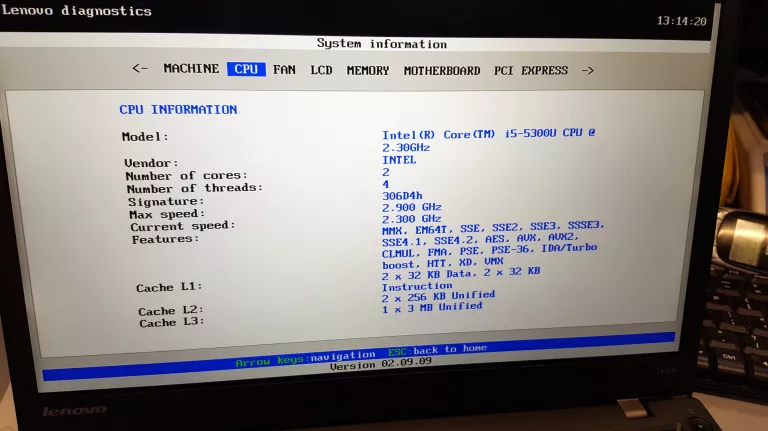Click the 2.300 GHz value

(x=412, y=219)
